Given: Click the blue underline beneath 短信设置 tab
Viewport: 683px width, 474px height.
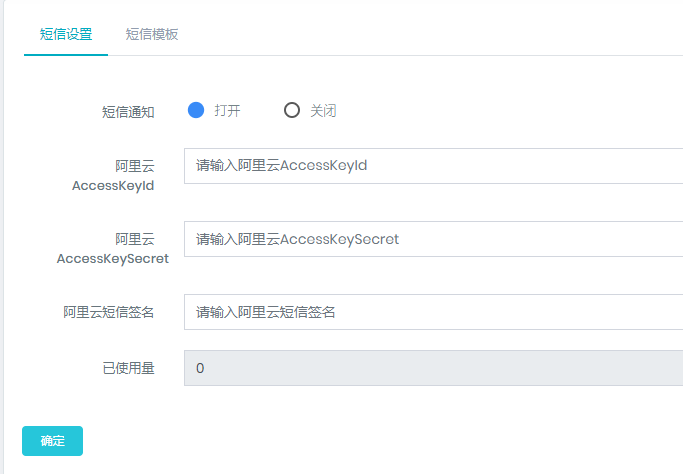Looking at the screenshot, I should (x=66, y=55).
